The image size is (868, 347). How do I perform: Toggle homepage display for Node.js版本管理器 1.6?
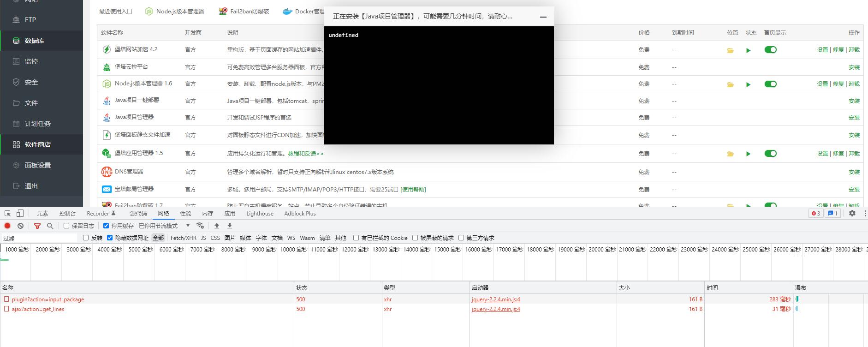tap(770, 84)
